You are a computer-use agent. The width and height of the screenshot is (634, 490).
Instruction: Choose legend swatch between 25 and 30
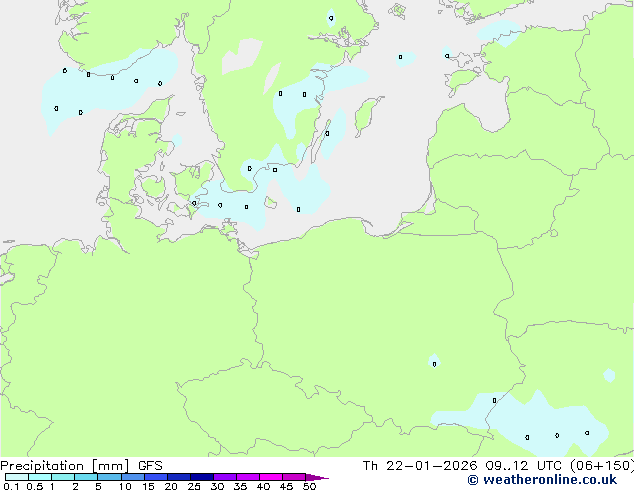pos(202,477)
